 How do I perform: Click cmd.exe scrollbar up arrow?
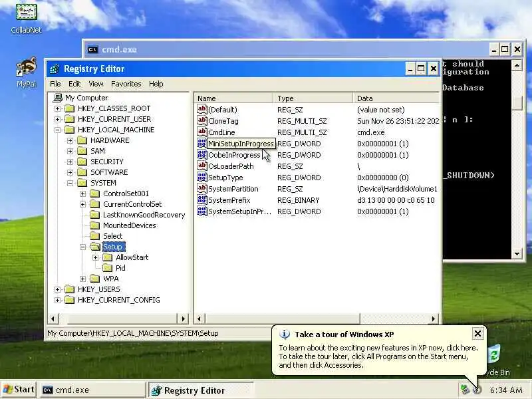point(517,65)
